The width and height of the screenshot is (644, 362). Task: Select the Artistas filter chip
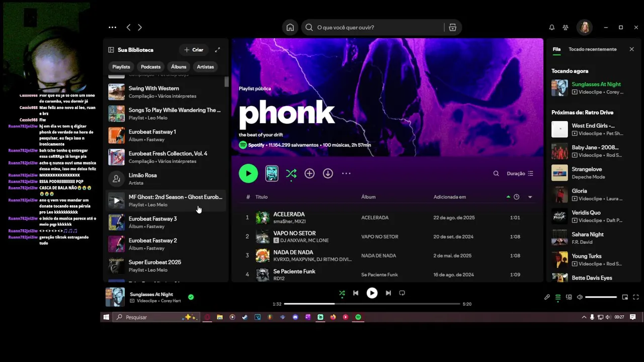coord(205,67)
